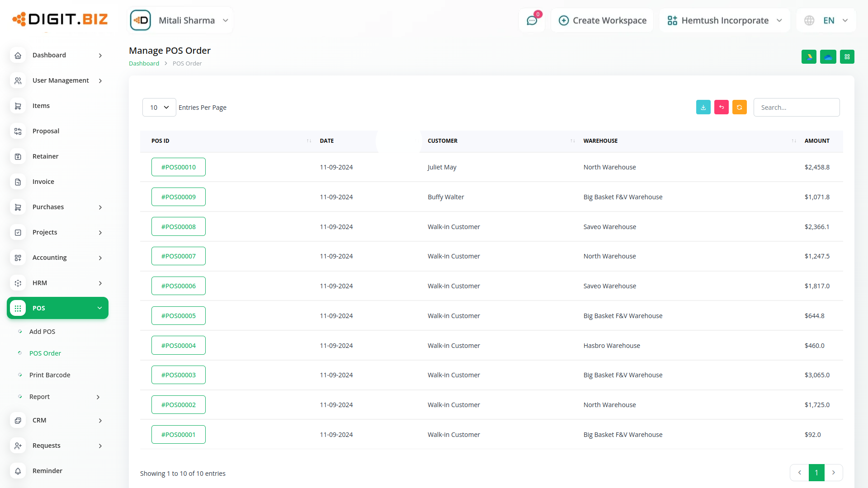Click the Google Drive icon button
Viewport: 868px width, 488px height.
[809, 57]
